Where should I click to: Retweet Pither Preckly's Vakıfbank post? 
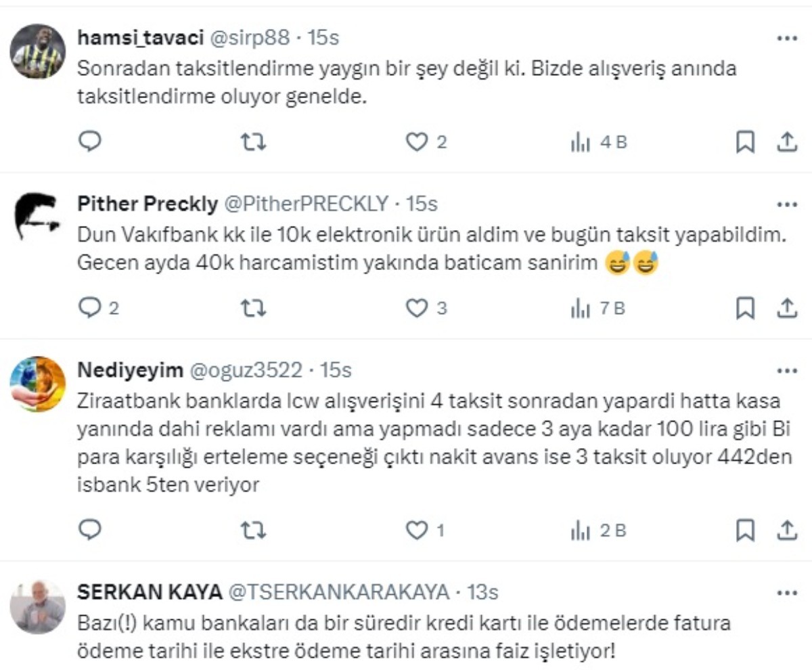pyautogui.click(x=253, y=309)
